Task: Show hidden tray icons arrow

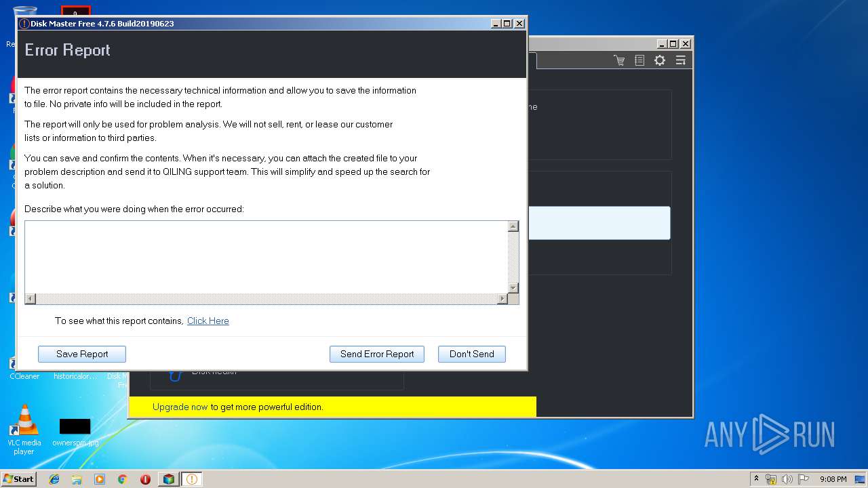Action: (x=756, y=479)
